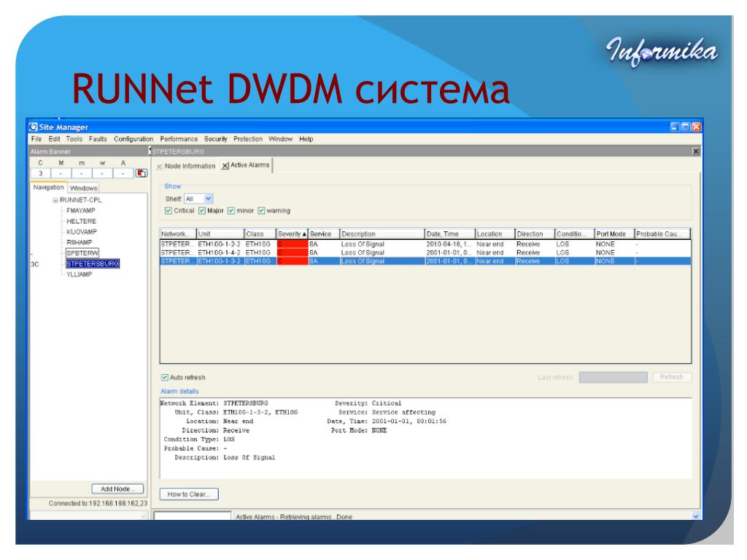
Task: Close the STPETERSBURG panel with X
Action: tap(695, 152)
